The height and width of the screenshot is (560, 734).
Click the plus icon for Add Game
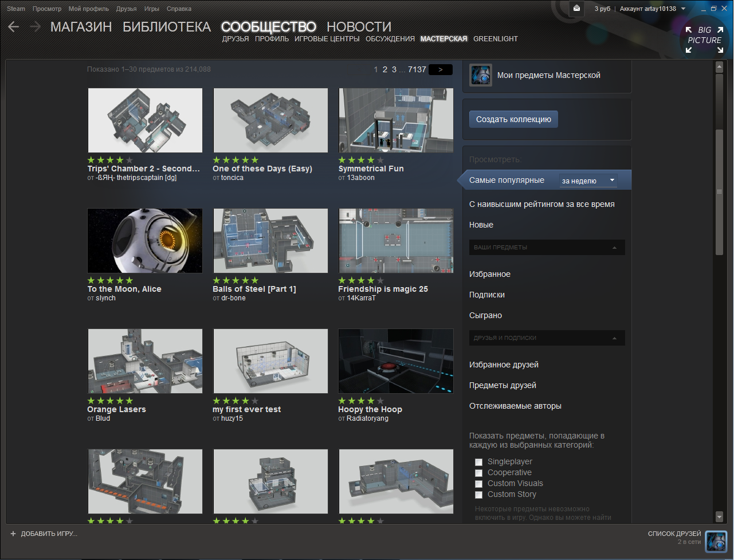[13, 534]
